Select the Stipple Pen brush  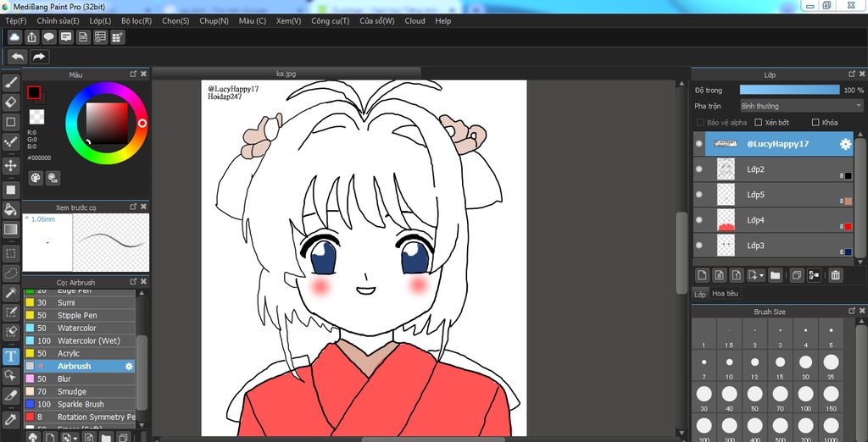point(79,315)
